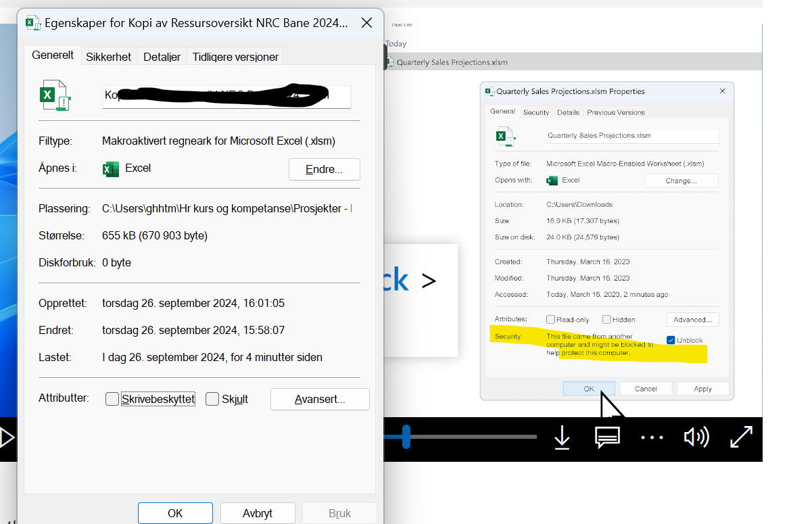Image resolution: width=812 pixels, height=524 pixels.
Task: Select the Excel file icon in the Egenskaper dialog
Action: (55, 95)
